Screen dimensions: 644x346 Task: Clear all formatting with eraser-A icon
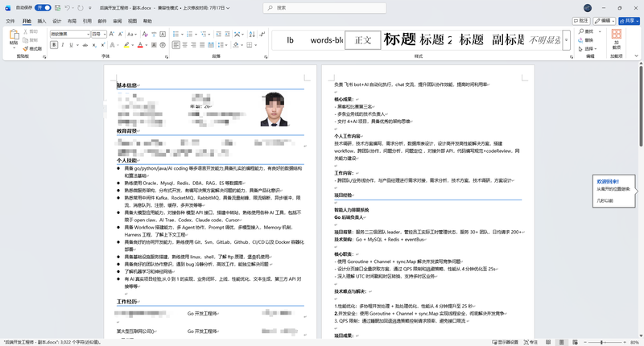(x=145, y=34)
